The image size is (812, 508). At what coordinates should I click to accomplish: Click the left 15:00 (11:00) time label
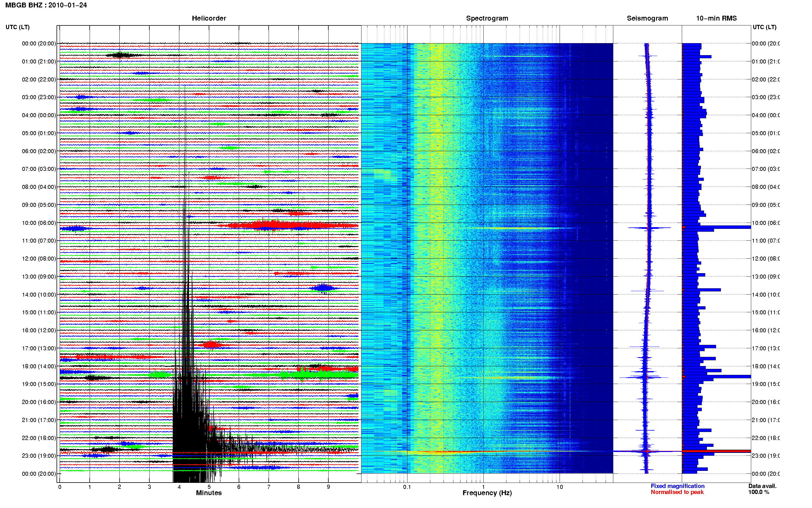pyautogui.click(x=39, y=312)
